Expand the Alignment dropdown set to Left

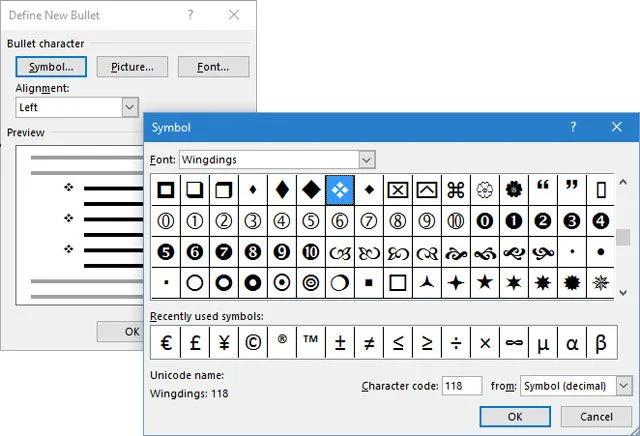[x=129, y=106]
